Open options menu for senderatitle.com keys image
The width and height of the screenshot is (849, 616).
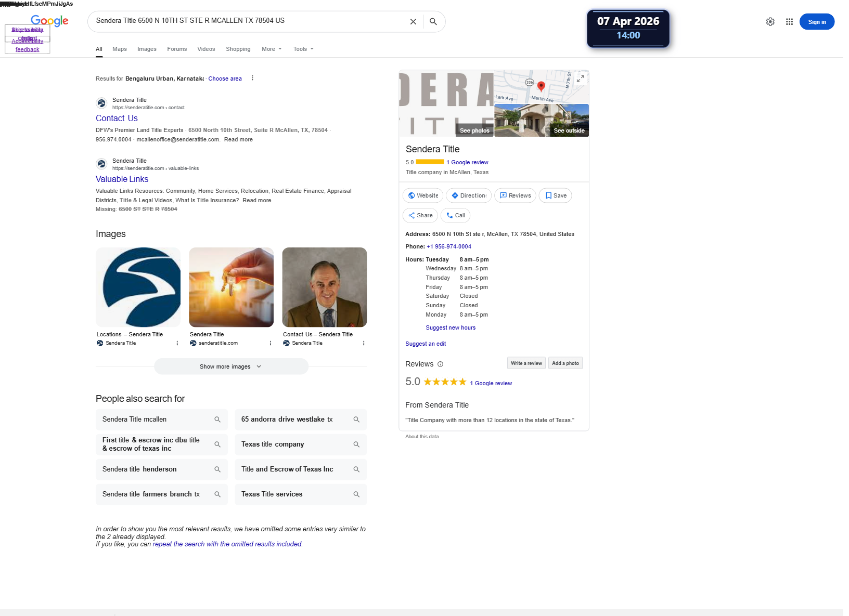(x=271, y=343)
